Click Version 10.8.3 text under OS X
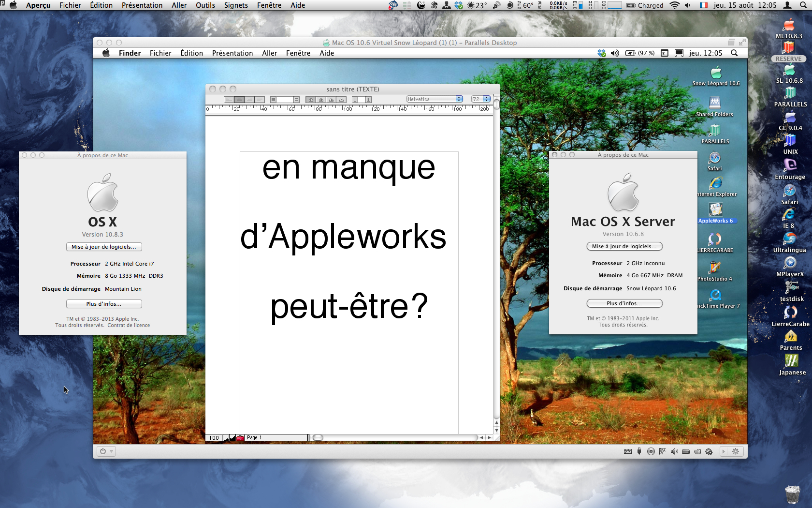 click(102, 234)
